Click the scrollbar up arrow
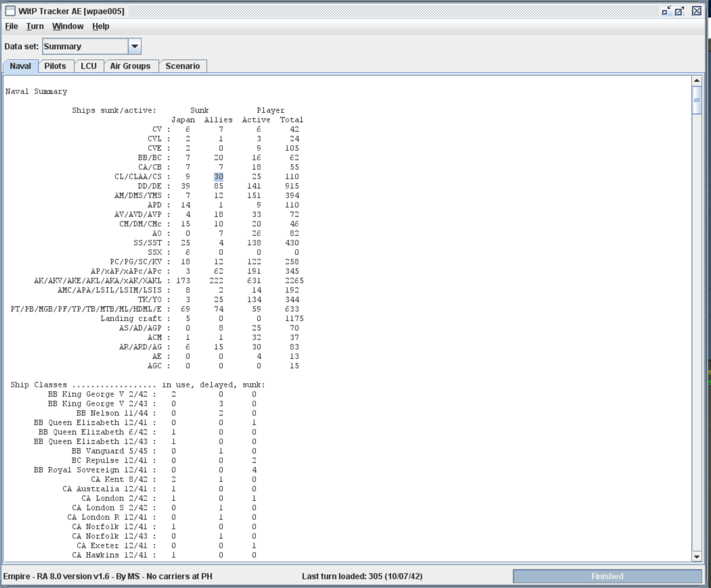This screenshot has height=588, width=711. (697, 81)
